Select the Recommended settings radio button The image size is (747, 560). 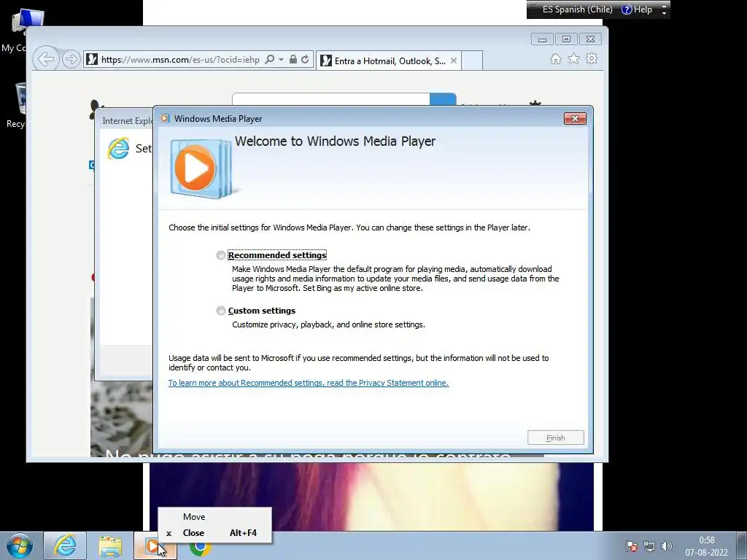point(220,255)
